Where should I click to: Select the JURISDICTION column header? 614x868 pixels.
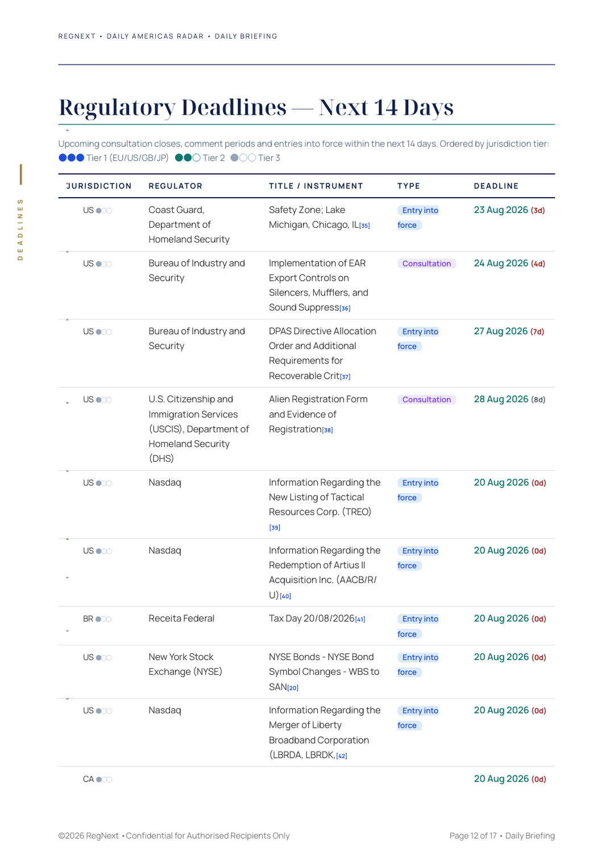[99, 186]
